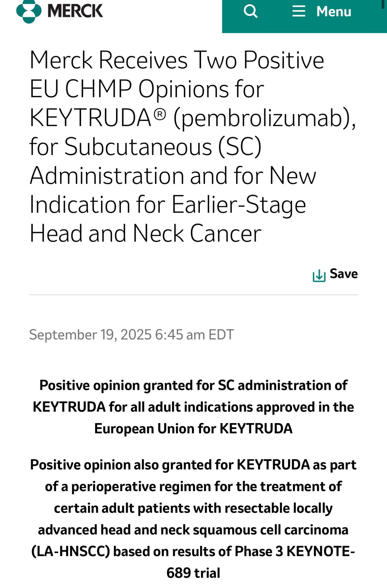Click 'Head and Neck Cancer' in headline
387x588 pixels.
pos(145,233)
